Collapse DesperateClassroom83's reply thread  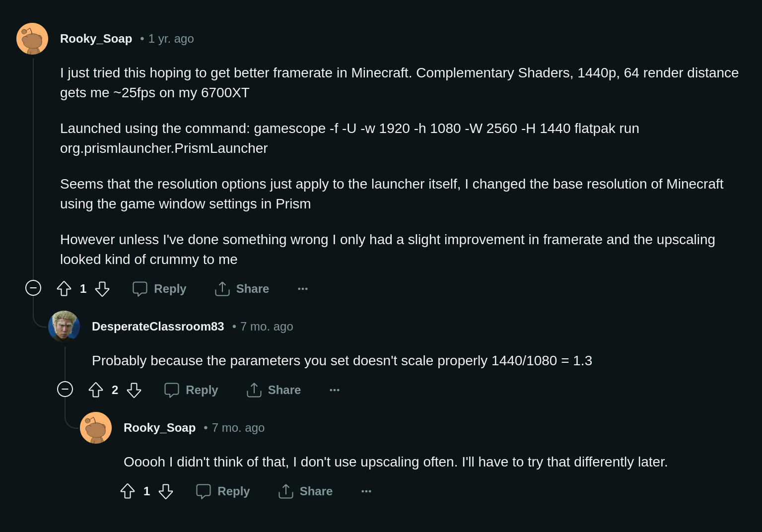(65, 389)
